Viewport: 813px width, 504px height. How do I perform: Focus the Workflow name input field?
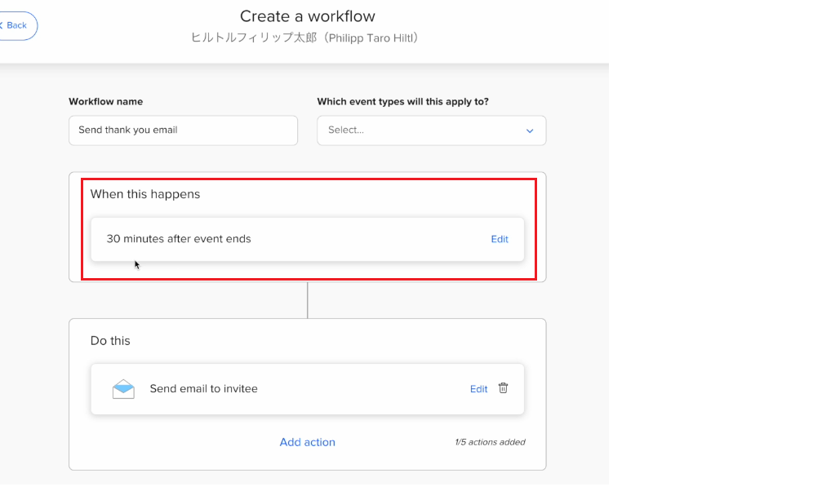183,130
